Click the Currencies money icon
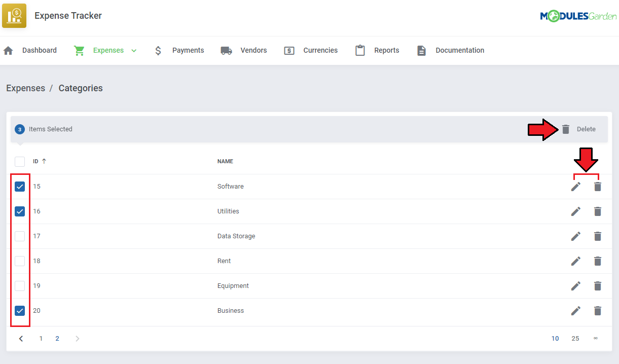Viewport: 619px width, 364px height. [x=289, y=51]
